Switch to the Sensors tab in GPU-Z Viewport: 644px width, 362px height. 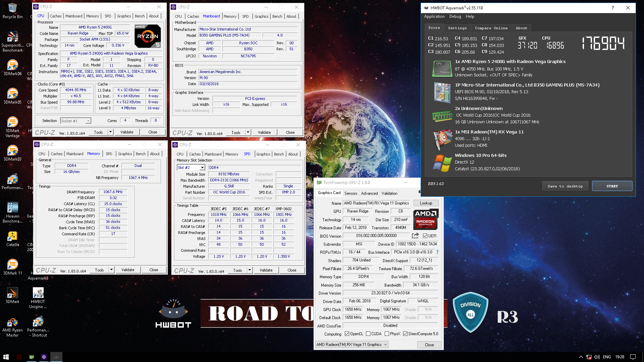click(351, 193)
